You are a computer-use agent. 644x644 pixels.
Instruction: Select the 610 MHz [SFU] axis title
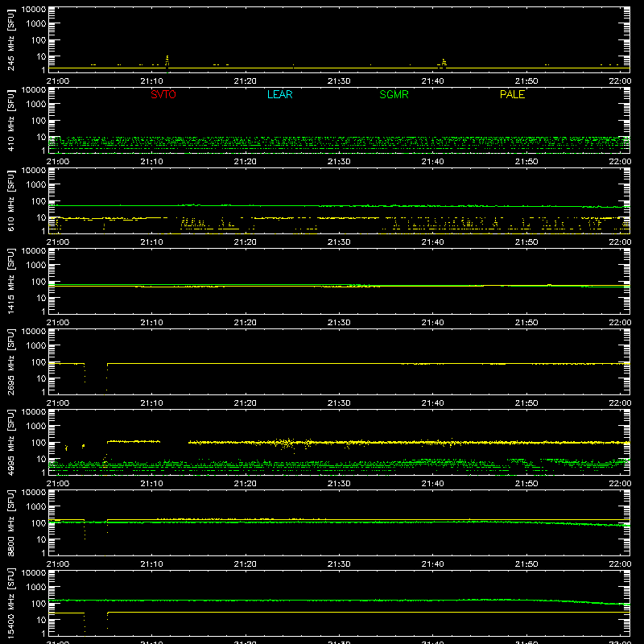tap(10, 200)
